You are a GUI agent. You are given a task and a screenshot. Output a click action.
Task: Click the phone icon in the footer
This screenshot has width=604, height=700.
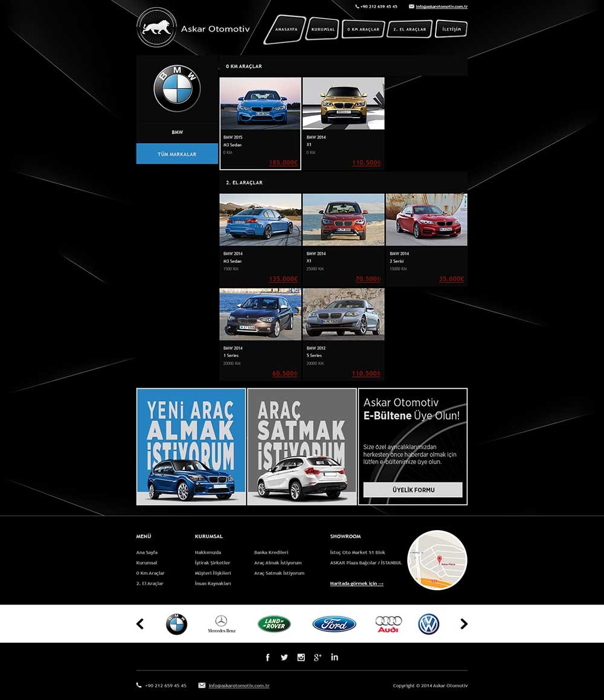(139, 686)
